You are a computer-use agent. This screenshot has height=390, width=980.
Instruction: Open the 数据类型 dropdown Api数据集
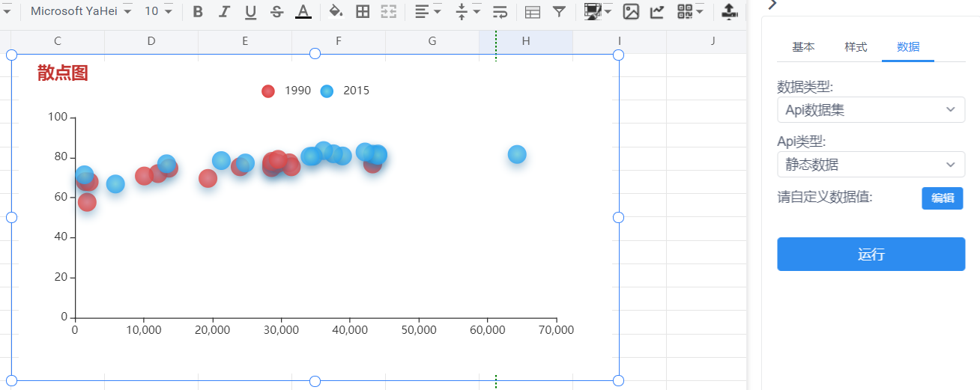871,109
